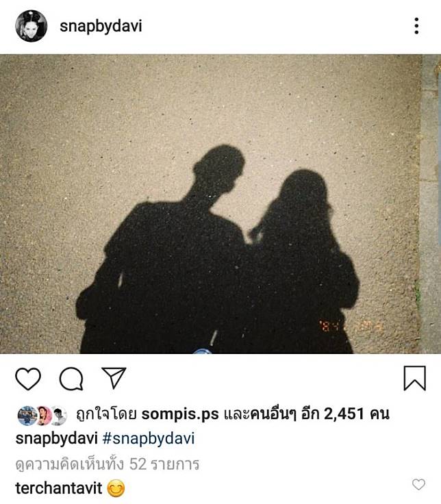The height and width of the screenshot is (504, 441).
Task: Tap third liker avatar thumbnail
Action: [59, 416]
